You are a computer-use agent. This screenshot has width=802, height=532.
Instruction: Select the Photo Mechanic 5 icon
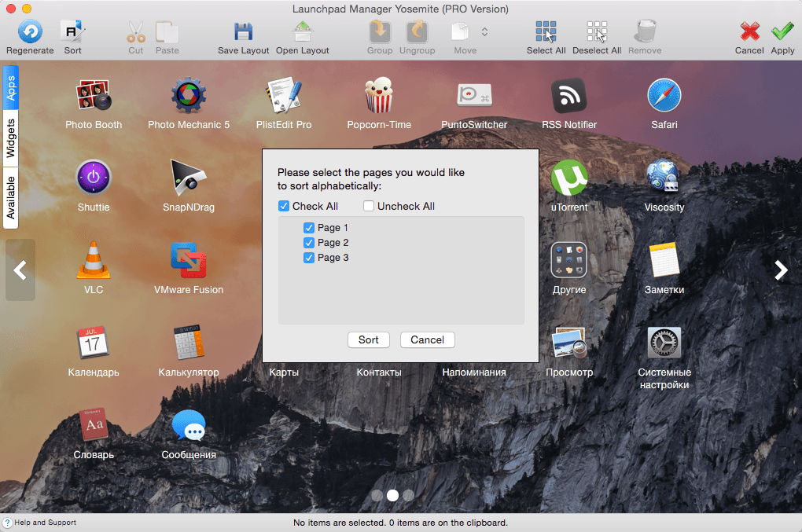[189, 96]
